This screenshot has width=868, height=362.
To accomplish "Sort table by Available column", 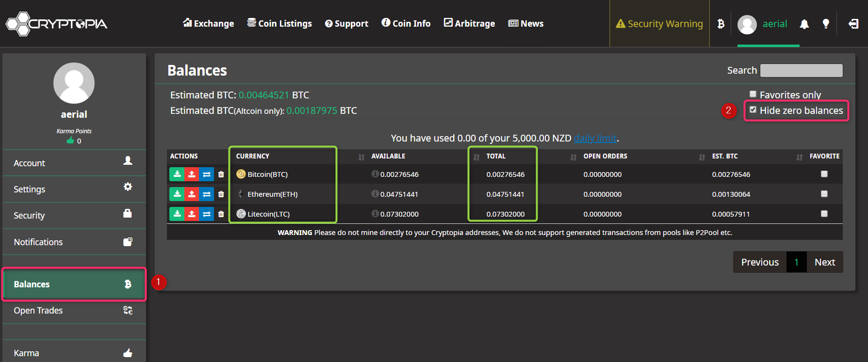I will point(425,156).
